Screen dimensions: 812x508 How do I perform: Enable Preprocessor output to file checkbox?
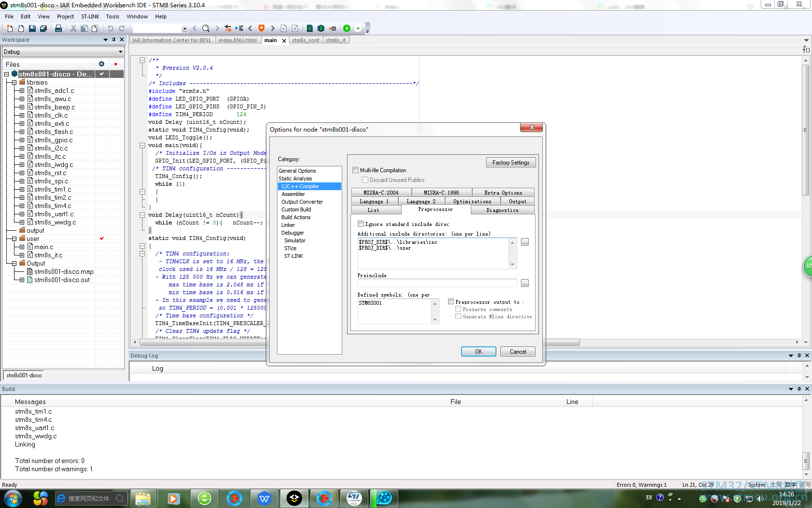pyautogui.click(x=451, y=302)
